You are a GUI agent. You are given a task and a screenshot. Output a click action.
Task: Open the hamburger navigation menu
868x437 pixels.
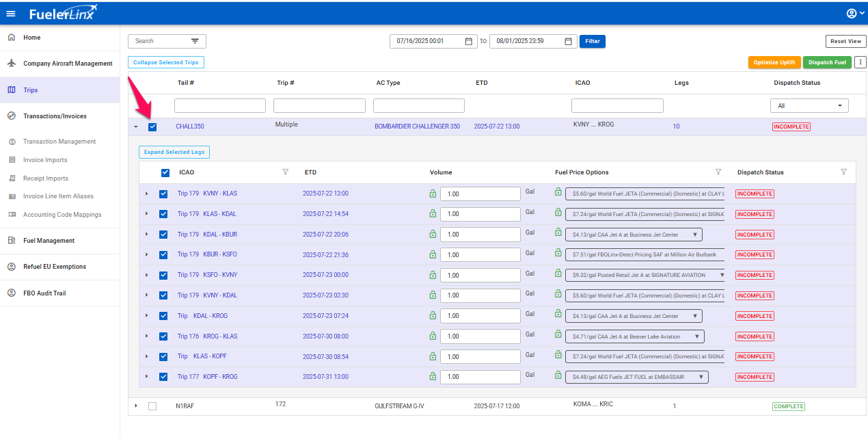[x=11, y=14]
